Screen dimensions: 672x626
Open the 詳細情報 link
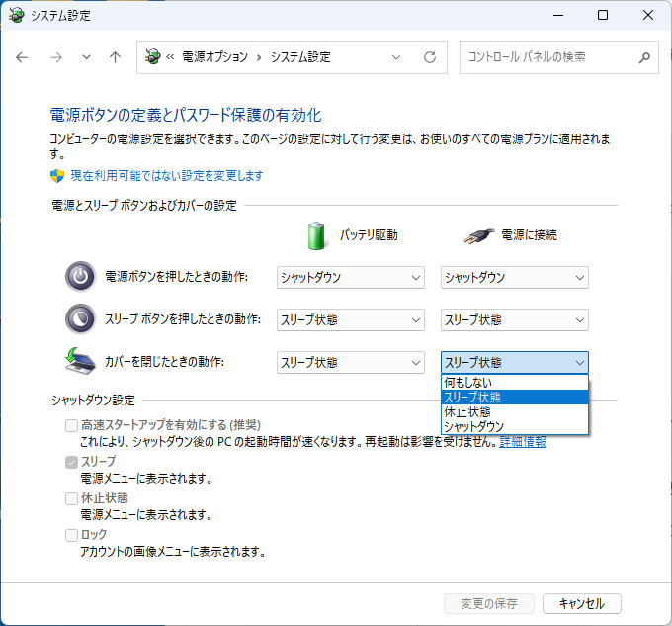(x=523, y=442)
